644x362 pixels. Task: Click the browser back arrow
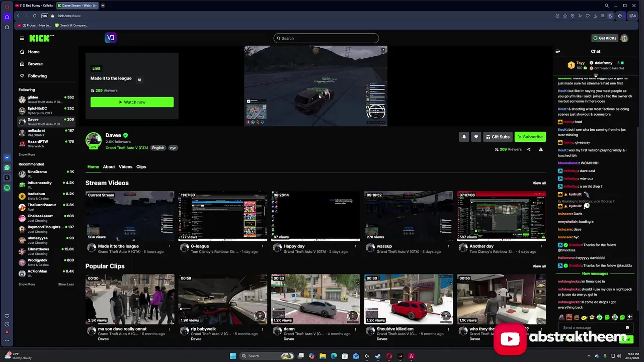pos(18,16)
